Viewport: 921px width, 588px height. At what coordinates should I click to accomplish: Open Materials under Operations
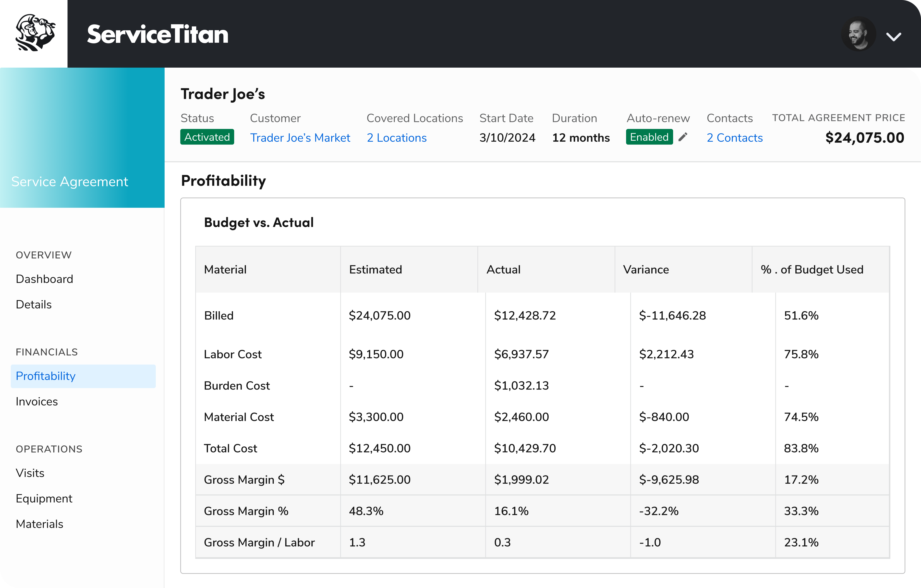(39, 524)
